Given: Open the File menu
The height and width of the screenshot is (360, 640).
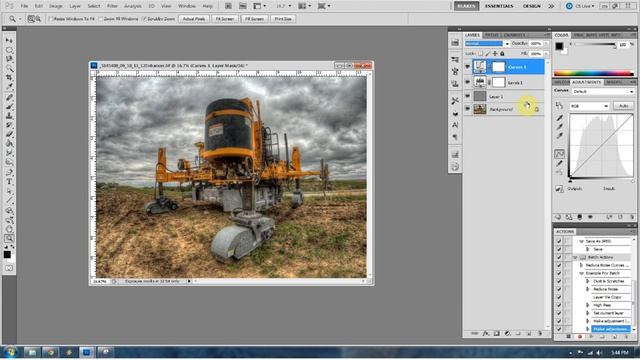Looking at the screenshot, I should [x=24, y=6].
